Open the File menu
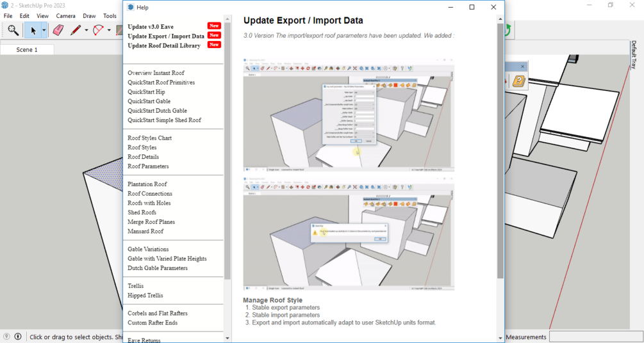This screenshot has height=343, width=644. click(8, 16)
